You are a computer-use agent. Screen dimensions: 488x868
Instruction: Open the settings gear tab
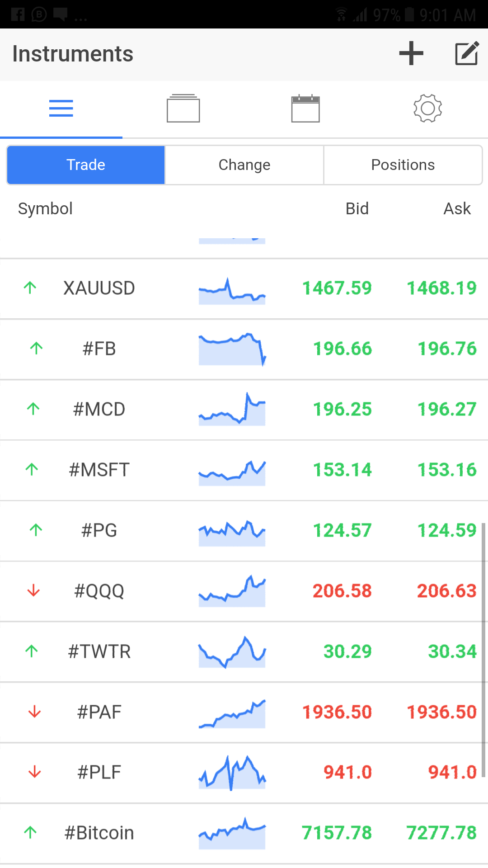point(427,108)
